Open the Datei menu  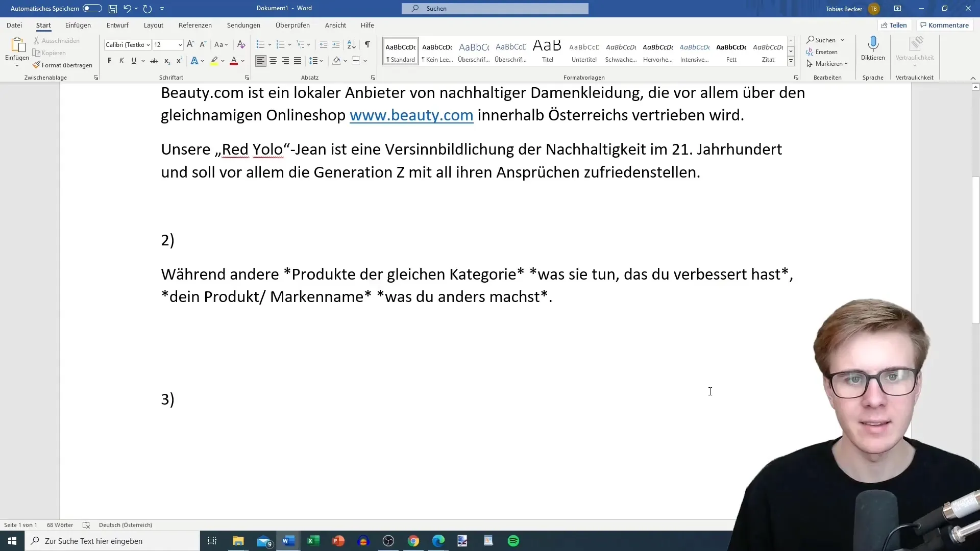tap(14, 25)
